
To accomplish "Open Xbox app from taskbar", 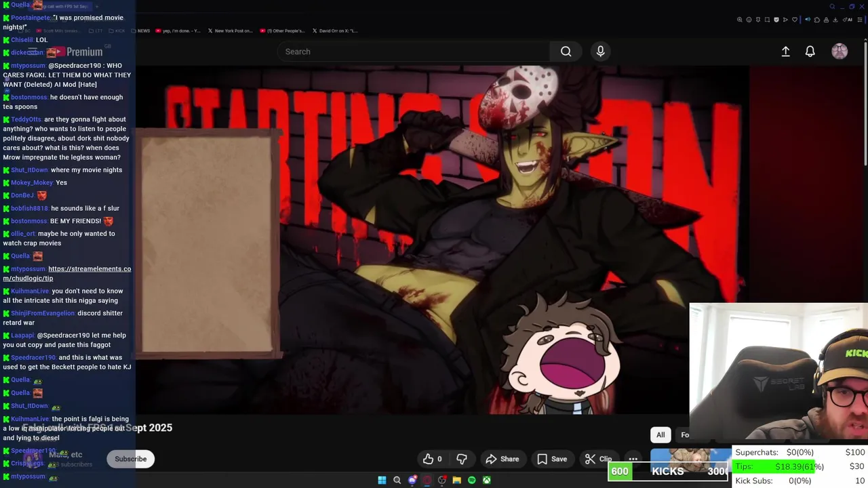I will coord(487,480).
